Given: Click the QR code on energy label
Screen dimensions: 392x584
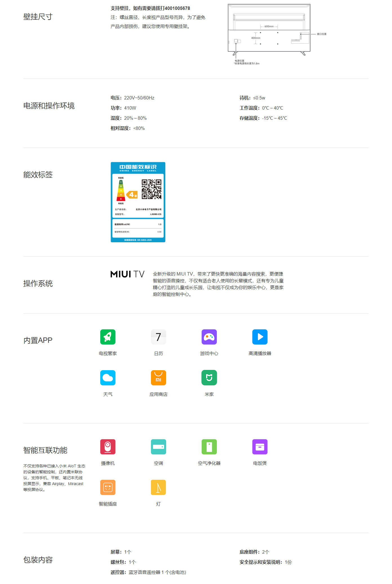Looking at the screenshot, I should pos(151,189).
